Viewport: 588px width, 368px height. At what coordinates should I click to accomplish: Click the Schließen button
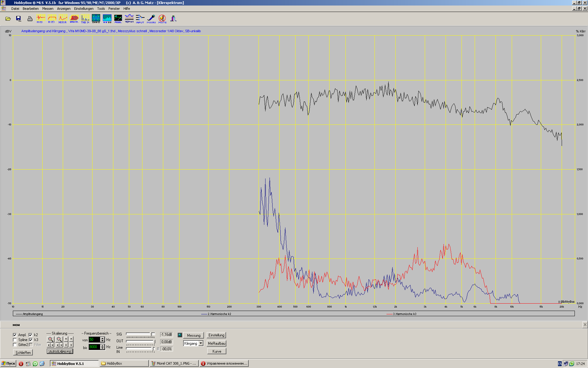point(23,353)
